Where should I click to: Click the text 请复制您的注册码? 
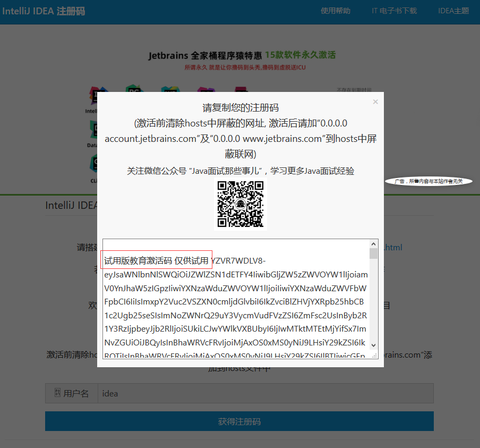[x=241, y=108]
